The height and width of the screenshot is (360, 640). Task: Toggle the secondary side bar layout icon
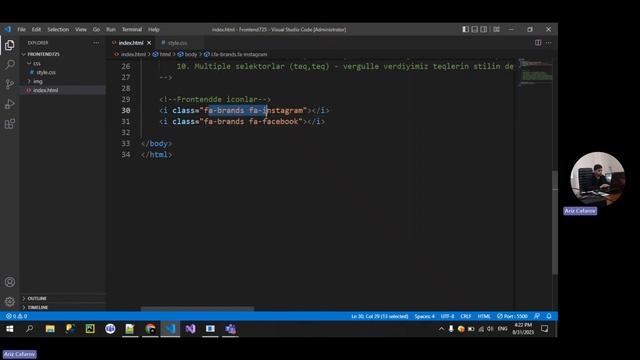tap(484, 29)
